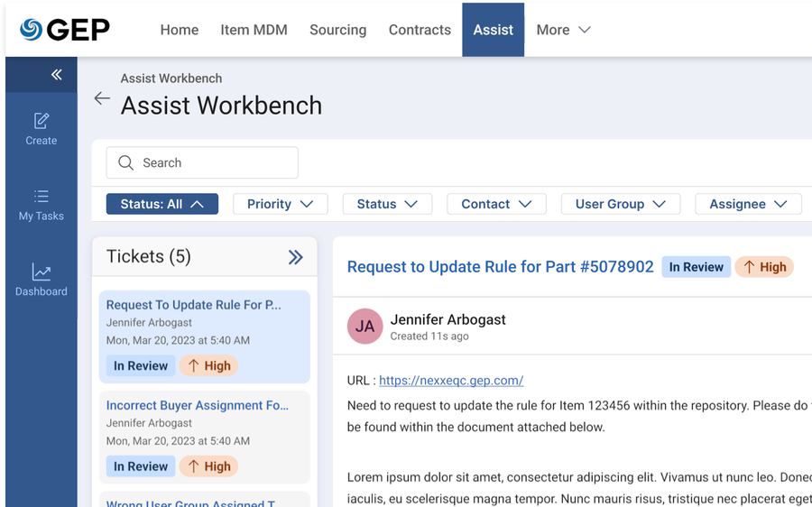Click the search magnifier icon
Screen dimensions: 812x507
point(125,162)
